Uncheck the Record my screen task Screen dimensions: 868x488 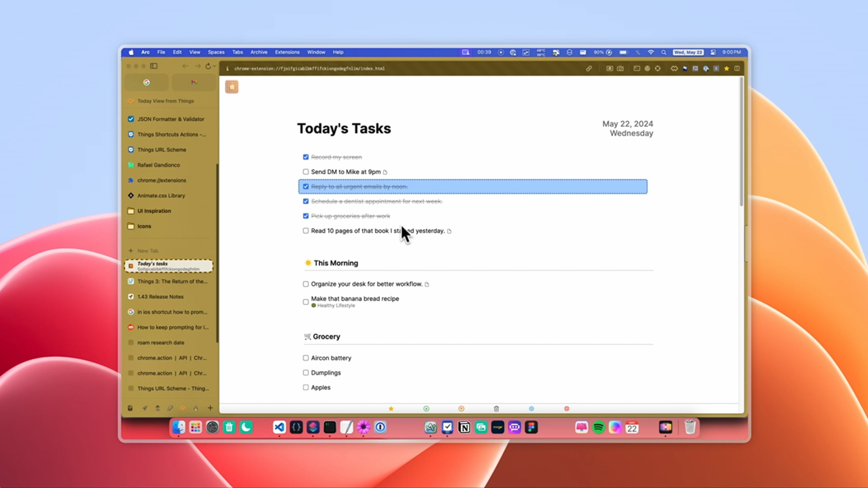tap(306, 157)
